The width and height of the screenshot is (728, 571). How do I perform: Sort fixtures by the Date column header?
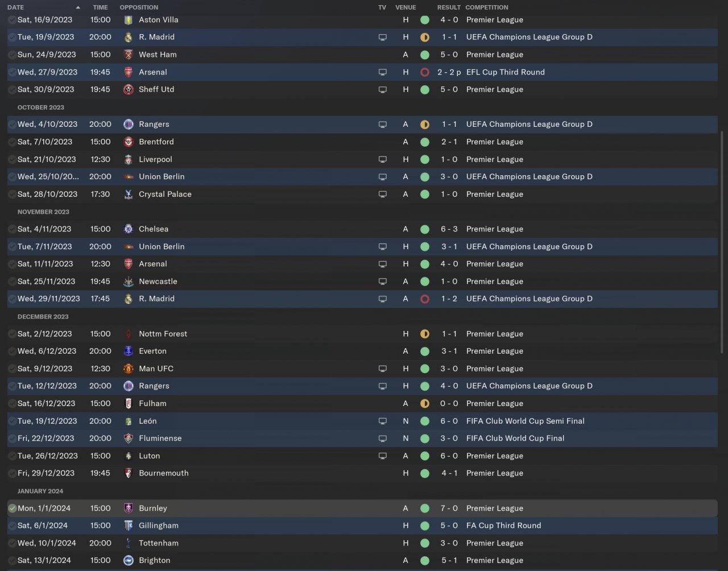(x=16, y=7)
